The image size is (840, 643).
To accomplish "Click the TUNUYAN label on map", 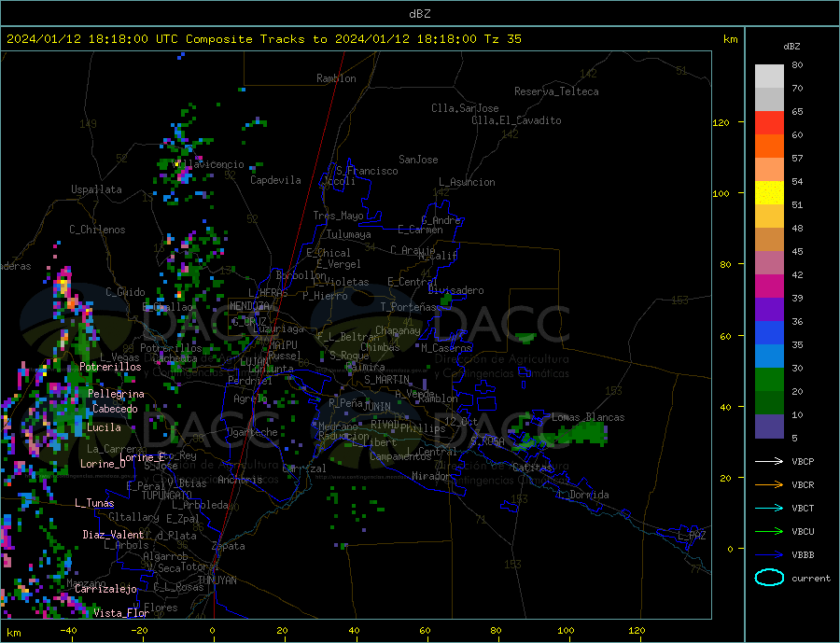I will 217,580.
